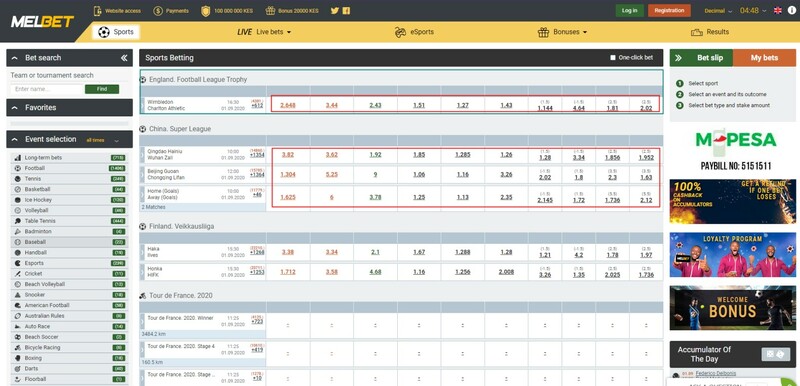
Task: Select odds 1.712 for Honka
Action: [288, 272]
